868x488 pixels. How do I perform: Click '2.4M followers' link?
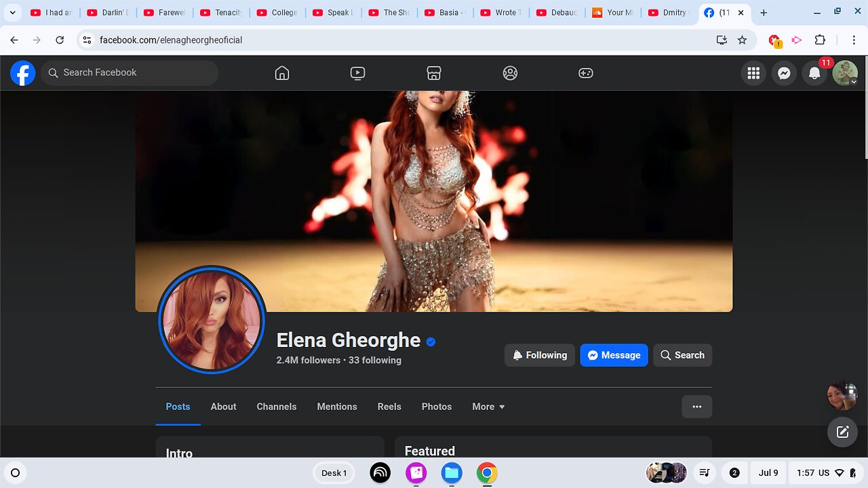coord(309,360)
